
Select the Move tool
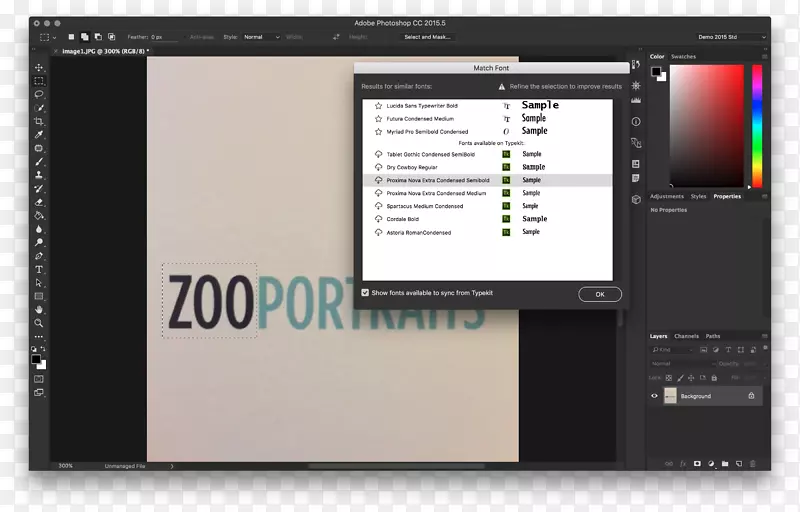click(39, 67)
